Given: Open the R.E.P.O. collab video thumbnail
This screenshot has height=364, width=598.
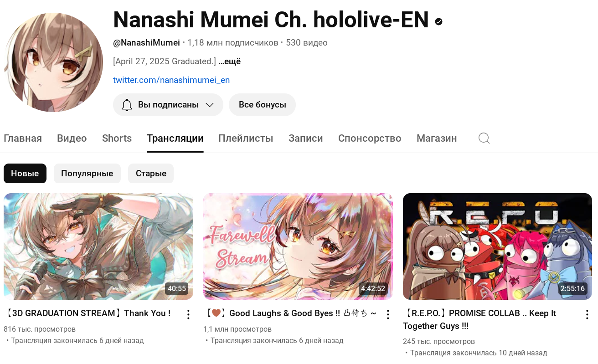Looking at the screenshot, I should [498, 246].
